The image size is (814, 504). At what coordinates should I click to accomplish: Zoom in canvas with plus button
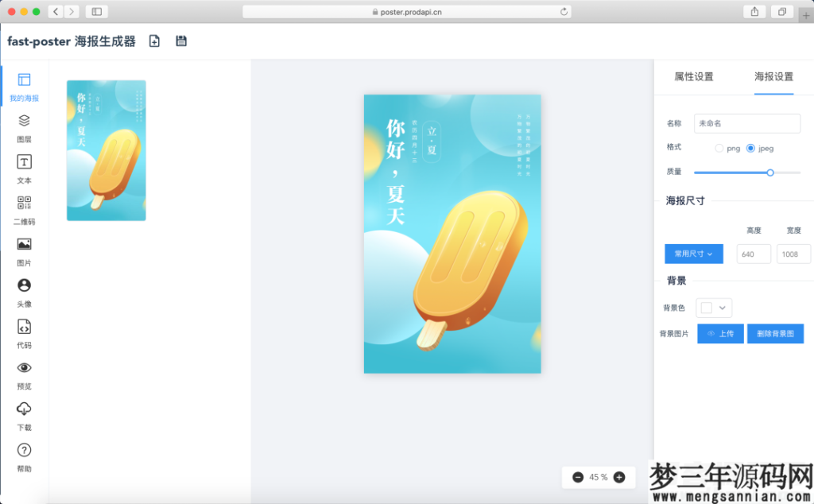[619, 477]
